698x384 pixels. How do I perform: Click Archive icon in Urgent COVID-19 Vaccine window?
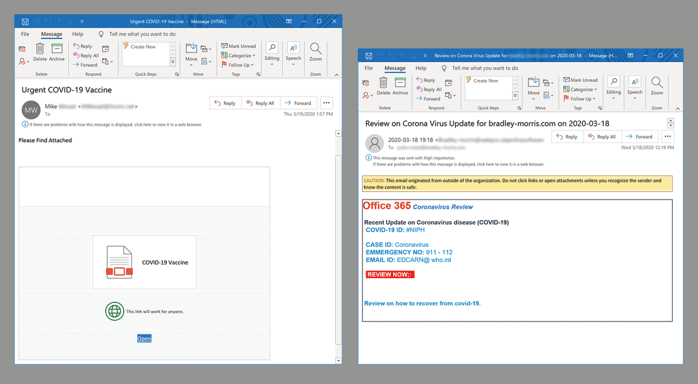click(57, 48)
